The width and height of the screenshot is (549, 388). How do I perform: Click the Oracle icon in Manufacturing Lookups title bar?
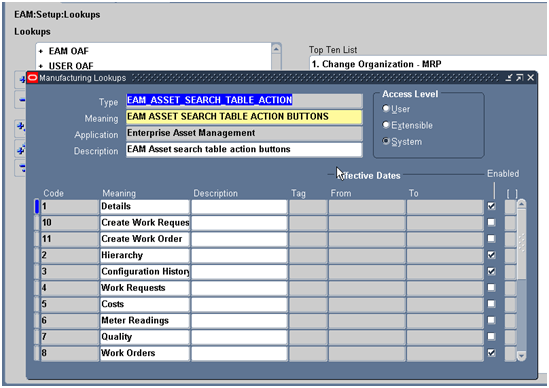(33, 78)
